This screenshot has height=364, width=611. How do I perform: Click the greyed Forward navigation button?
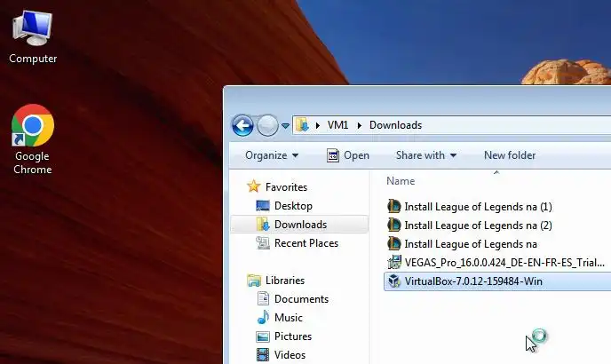[x=267, y=125]
